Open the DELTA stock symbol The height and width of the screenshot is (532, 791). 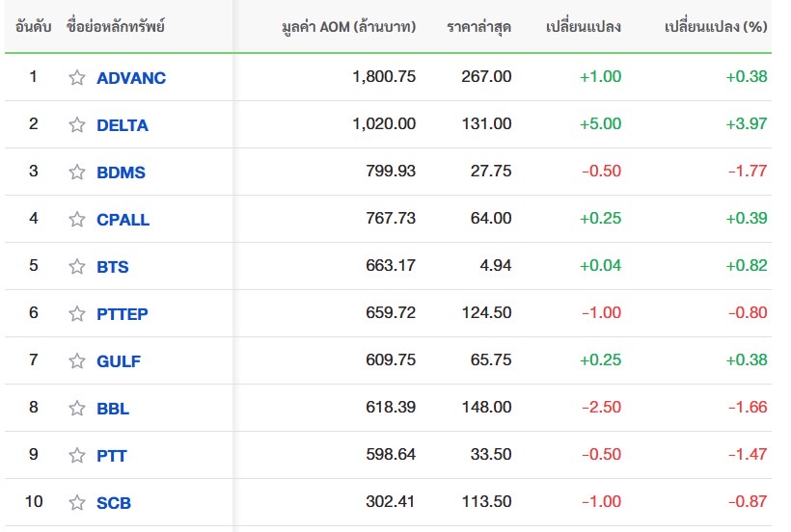pyautogui.click(x=123, y=125)
